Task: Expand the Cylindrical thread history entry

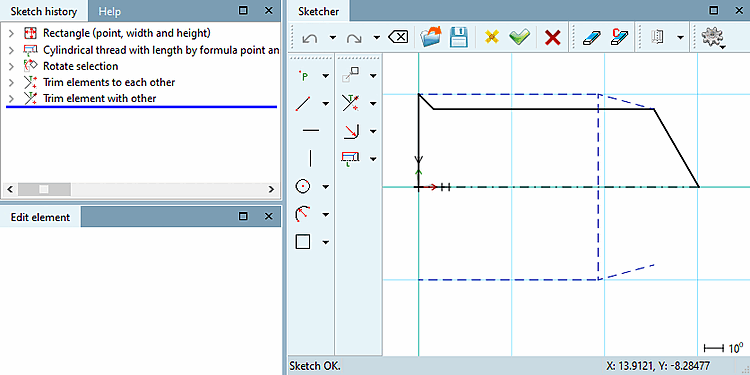Action: point(11,50)
